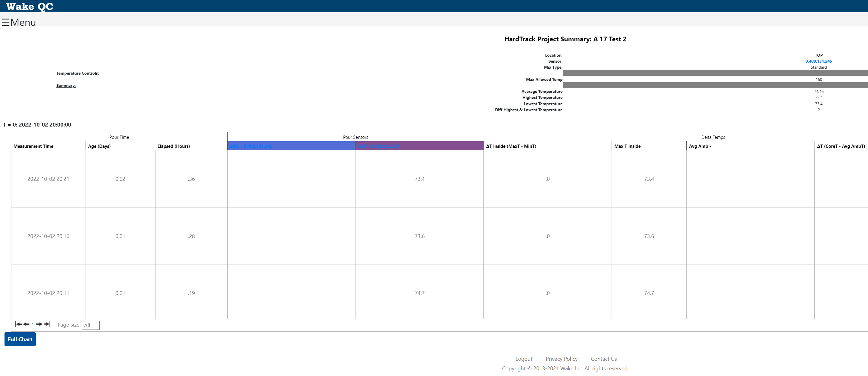Click the Temperature Controls heading

(x=77, y=73)
